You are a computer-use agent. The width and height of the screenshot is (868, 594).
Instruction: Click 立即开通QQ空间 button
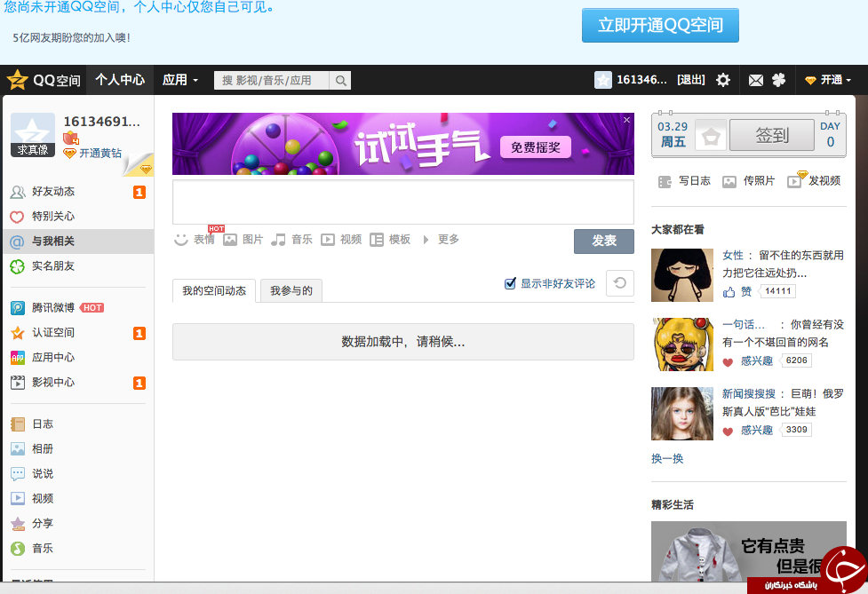pos(660,26)
